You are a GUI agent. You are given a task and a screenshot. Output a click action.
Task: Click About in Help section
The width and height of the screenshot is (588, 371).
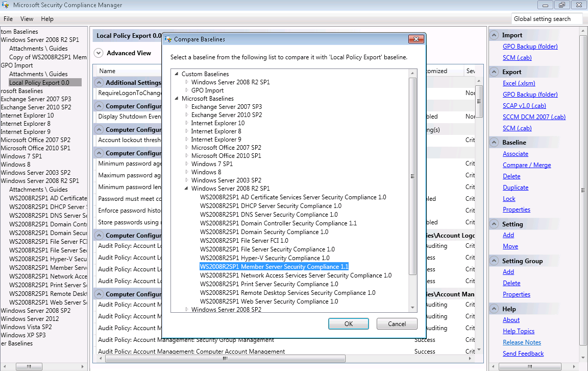[x=511, y=319]
